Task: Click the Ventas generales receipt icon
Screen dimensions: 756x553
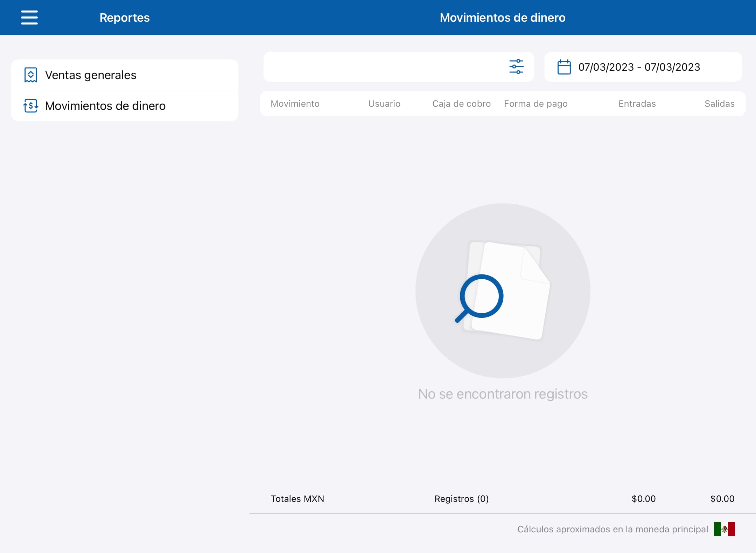Action: coord(30,75)
